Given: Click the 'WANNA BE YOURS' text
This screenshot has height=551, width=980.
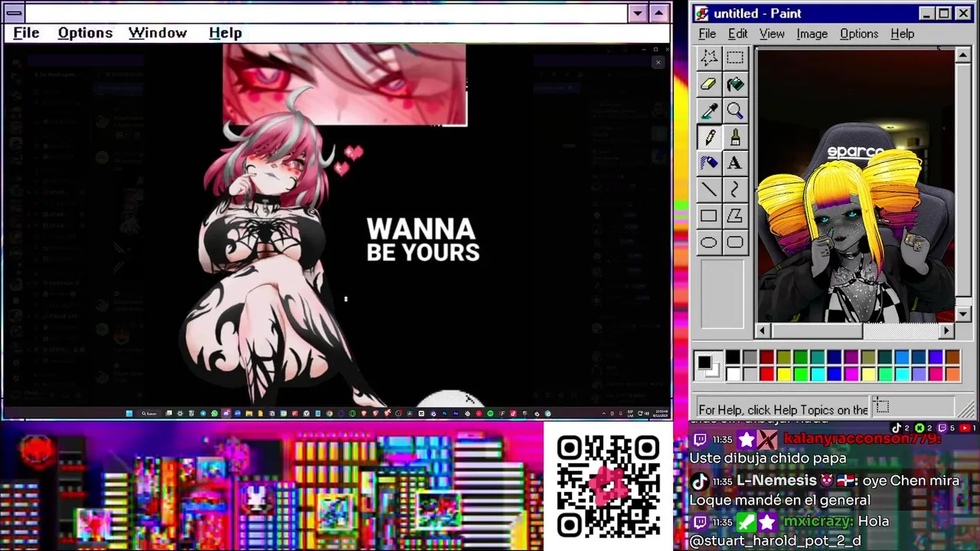Looking at the screenshot, I should click(x=423, y=240).
